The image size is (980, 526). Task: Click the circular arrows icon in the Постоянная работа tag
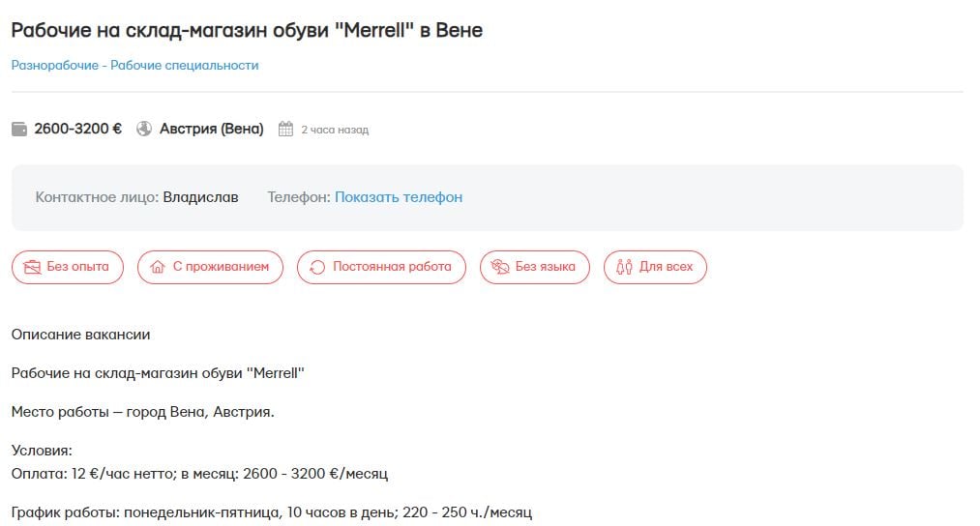tap(317, 267)
